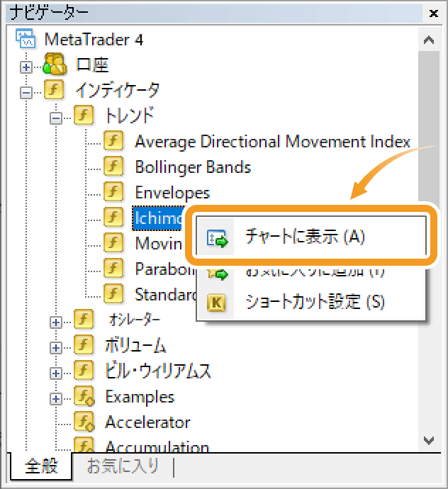Viewport: 448px width, 489px height.
Task: Click the Ichimoku indicator icon
Action: (113, 218)
